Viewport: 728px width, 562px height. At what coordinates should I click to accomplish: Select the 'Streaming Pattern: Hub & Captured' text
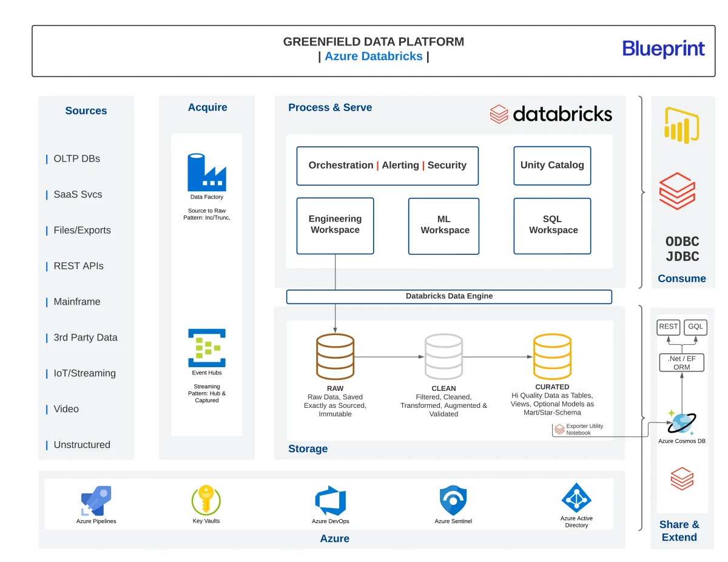pyautogui.click(x=207, y=393)
